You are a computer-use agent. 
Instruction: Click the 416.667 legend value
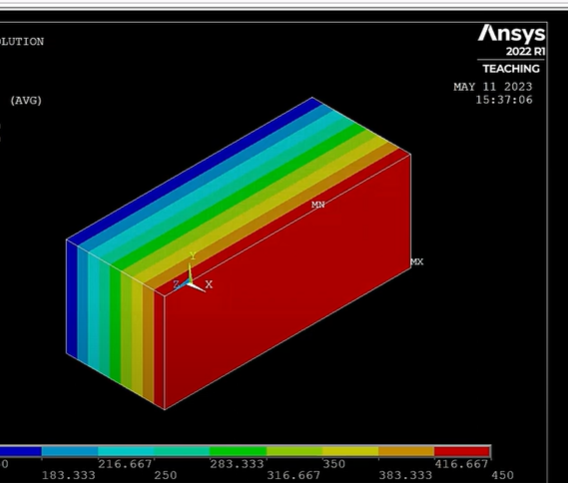461,464
